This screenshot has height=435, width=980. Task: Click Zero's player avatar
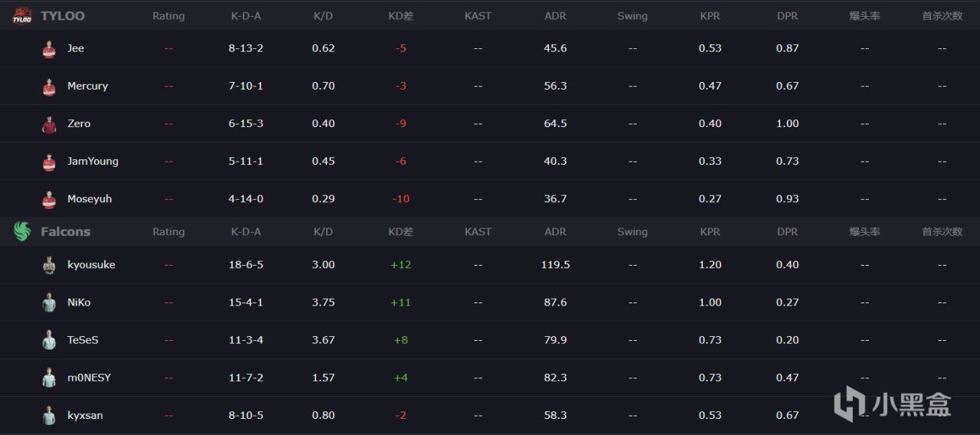pyautogui.click(x=49, y=124)
